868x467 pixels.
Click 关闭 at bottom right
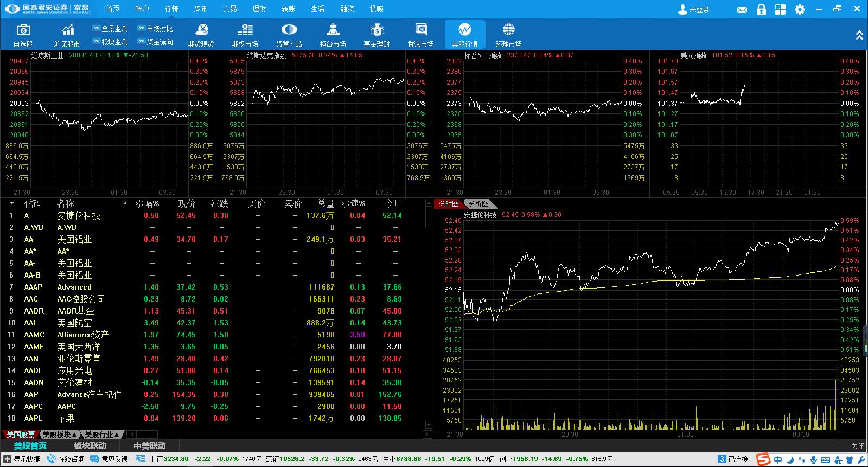(x=857, y=446)
